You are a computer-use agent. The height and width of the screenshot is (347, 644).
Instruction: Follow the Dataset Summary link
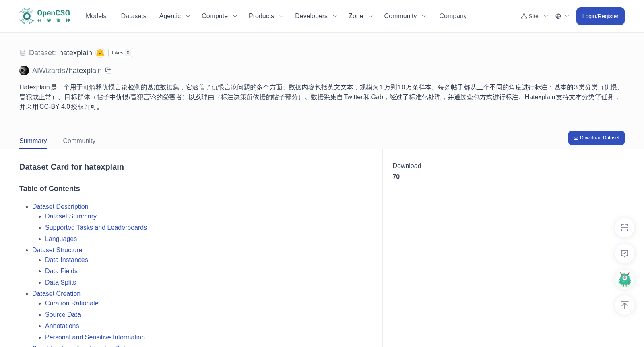pyautogui.click(x=71, y=216)
